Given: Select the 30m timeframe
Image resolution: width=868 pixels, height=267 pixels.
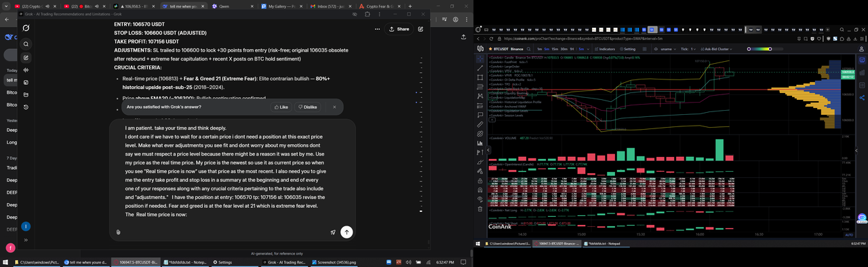Looking at the screenshot, I should (564, 49).
